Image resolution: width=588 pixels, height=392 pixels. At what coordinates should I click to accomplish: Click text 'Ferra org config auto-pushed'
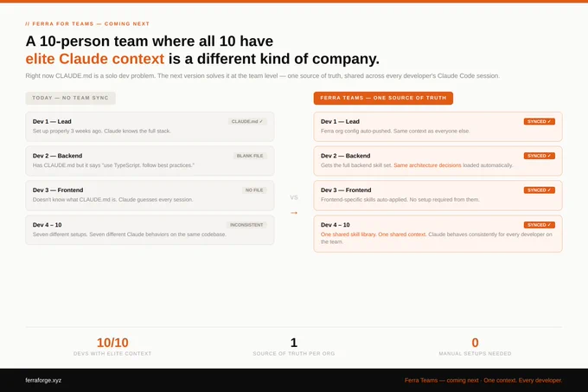tap(356, 131)
